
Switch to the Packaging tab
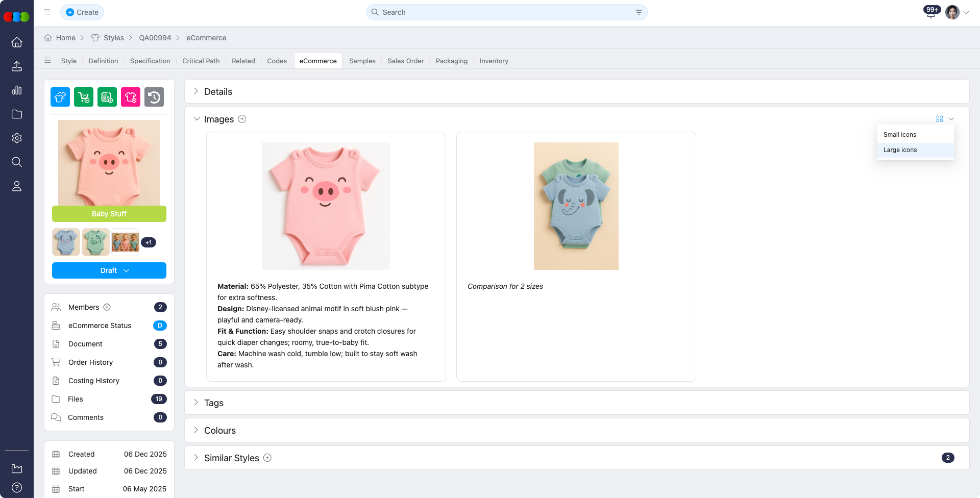tap(451, 61)
